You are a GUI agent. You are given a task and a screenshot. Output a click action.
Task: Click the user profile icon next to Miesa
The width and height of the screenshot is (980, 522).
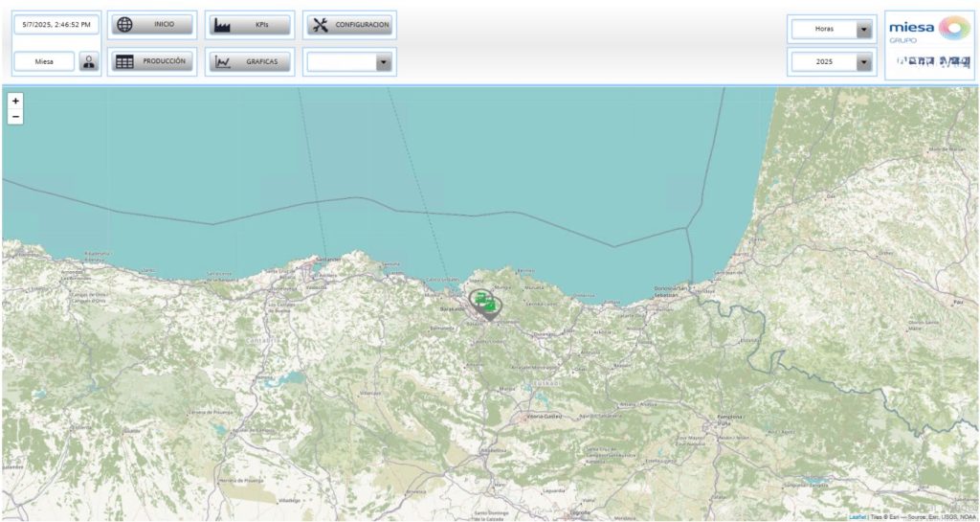[89, 61]
